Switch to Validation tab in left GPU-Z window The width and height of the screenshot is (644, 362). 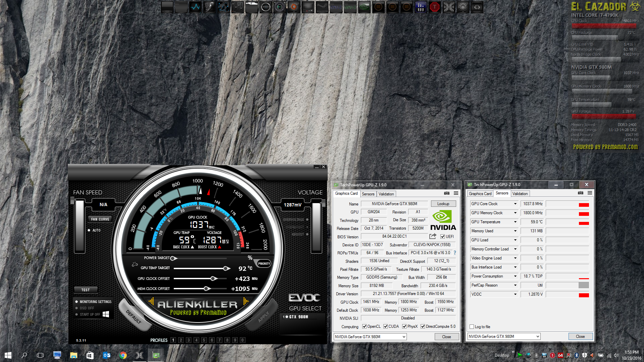point(386,194)
